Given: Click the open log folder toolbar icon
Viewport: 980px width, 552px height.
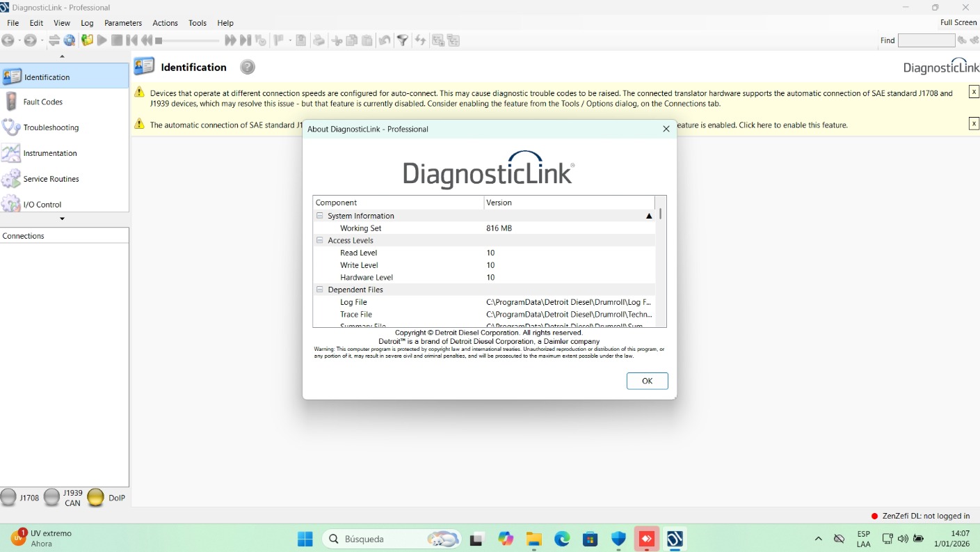Looking at the screenshot, I should pos(87,40).
